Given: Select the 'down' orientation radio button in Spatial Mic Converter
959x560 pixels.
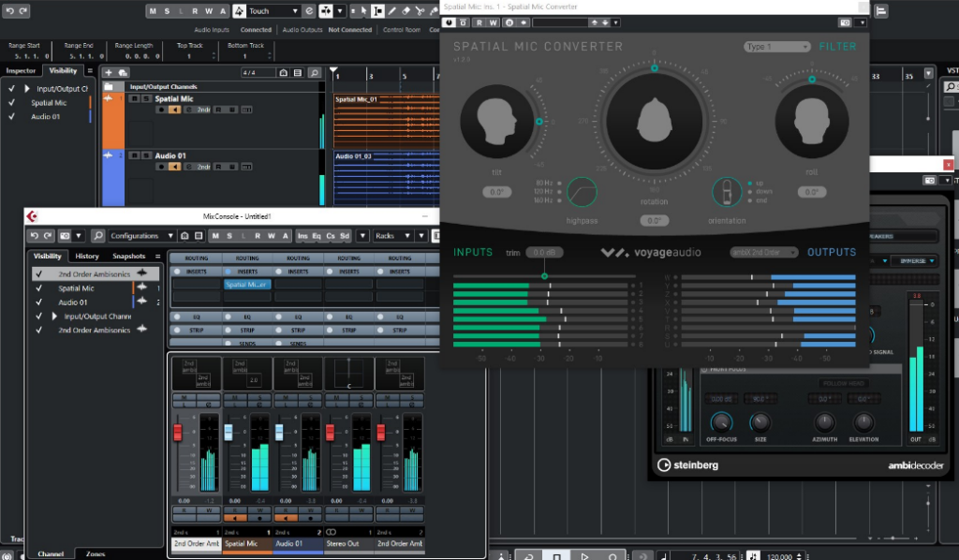Looking at the screenshot, I should pyautogui.click(x=749, y=192).
